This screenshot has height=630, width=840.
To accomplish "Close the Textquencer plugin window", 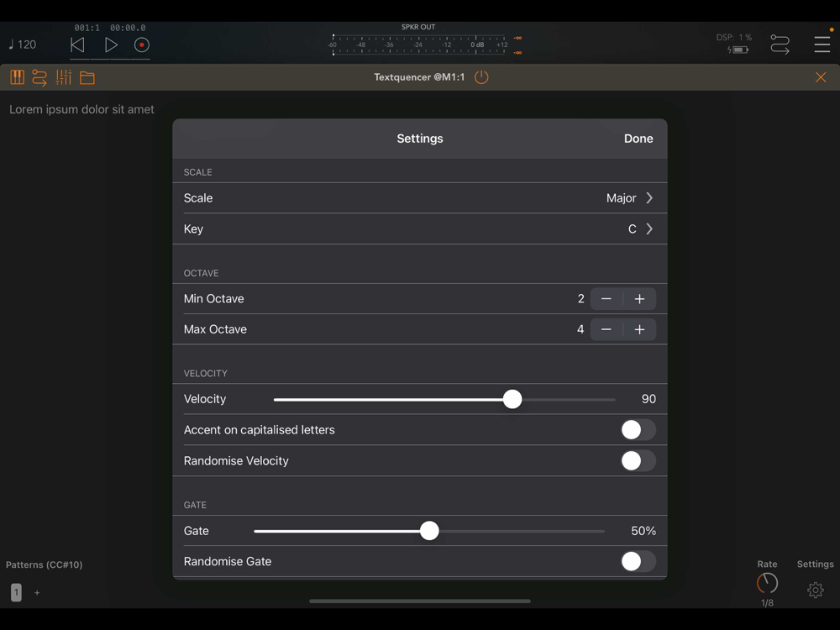I will pyautogui.click(x=821, y=77).
